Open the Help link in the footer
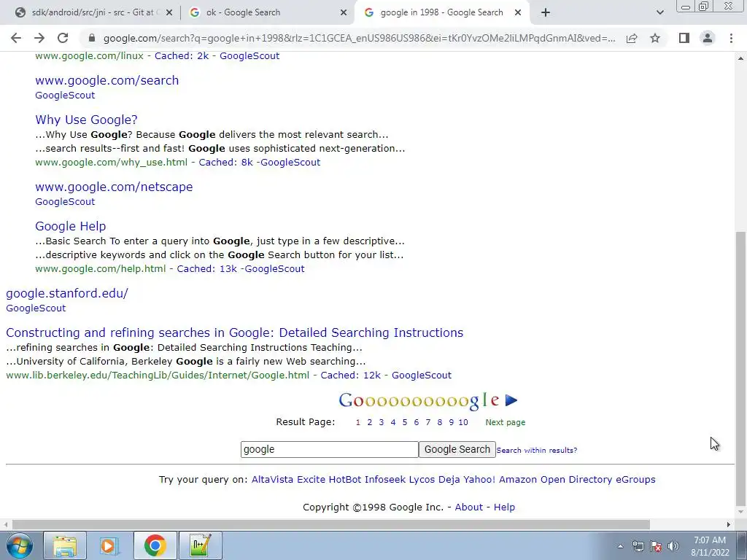The width and height of the screenshot is (747, 560). point(504,507)
